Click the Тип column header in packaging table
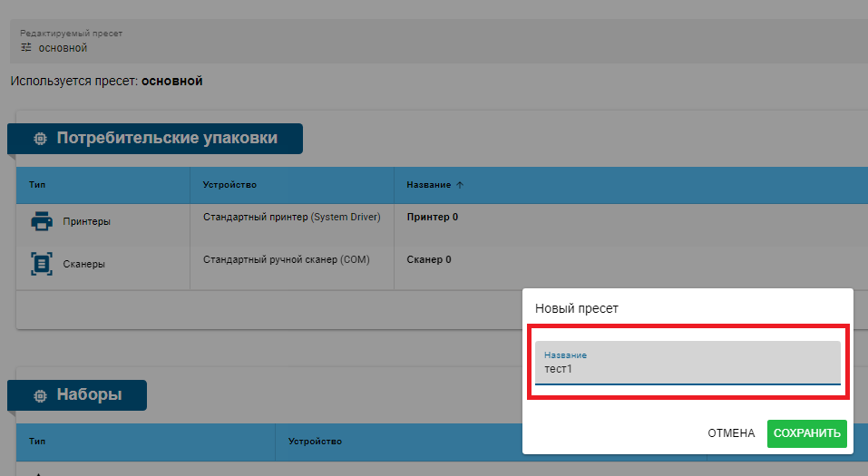The image size is (868, 476). tap(37, 185)
